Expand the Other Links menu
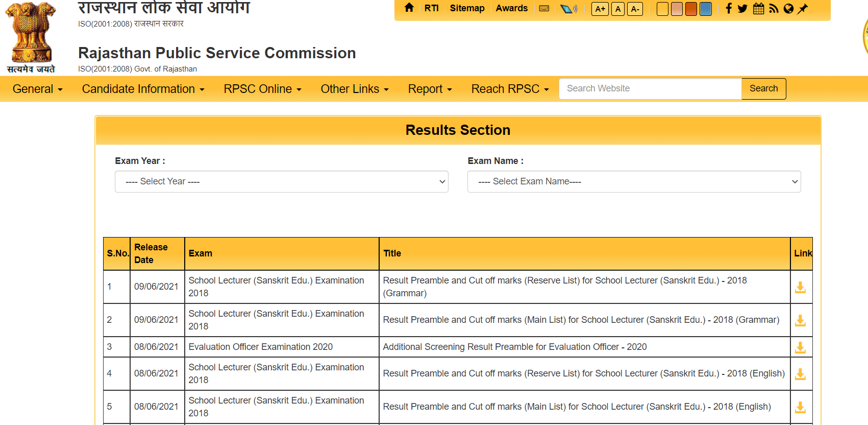The height and width of the screenshot is (425, 868). 355,89
